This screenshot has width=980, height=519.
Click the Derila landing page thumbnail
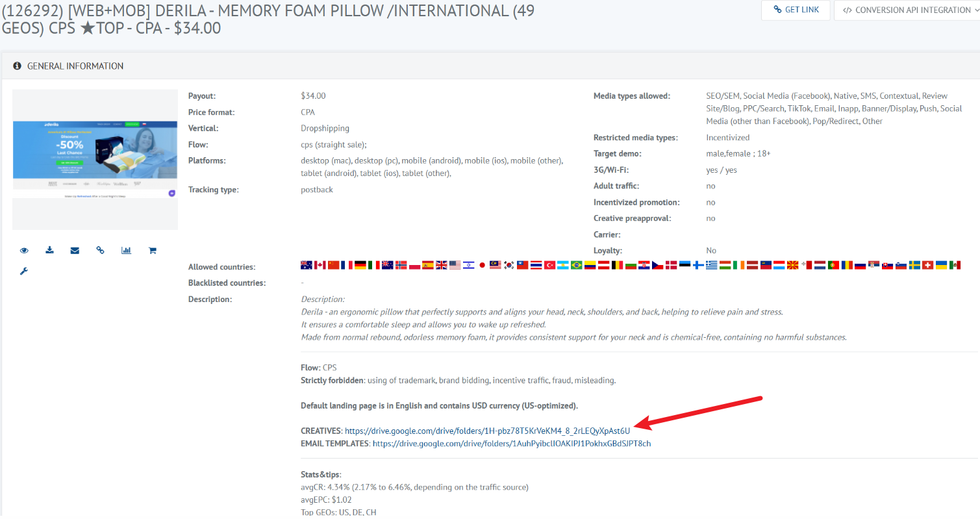point(95,159)
